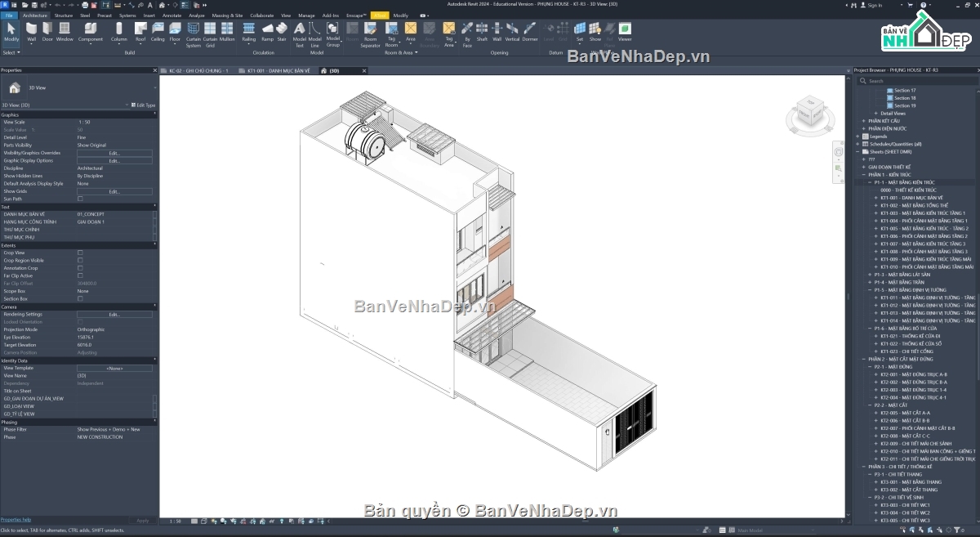Select the Roof tool

coord(140,32)
